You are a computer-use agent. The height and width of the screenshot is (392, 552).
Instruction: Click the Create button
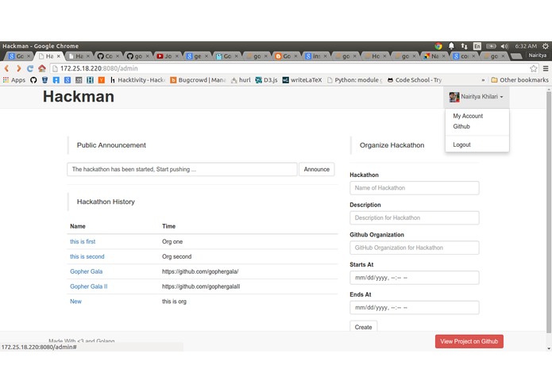click(x=363, y=327)
